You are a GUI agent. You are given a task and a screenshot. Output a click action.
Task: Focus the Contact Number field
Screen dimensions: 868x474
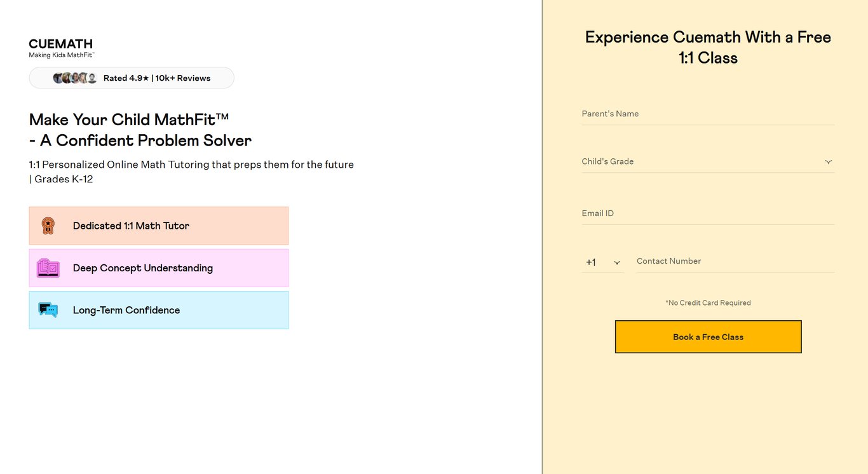tap(735, 261)
